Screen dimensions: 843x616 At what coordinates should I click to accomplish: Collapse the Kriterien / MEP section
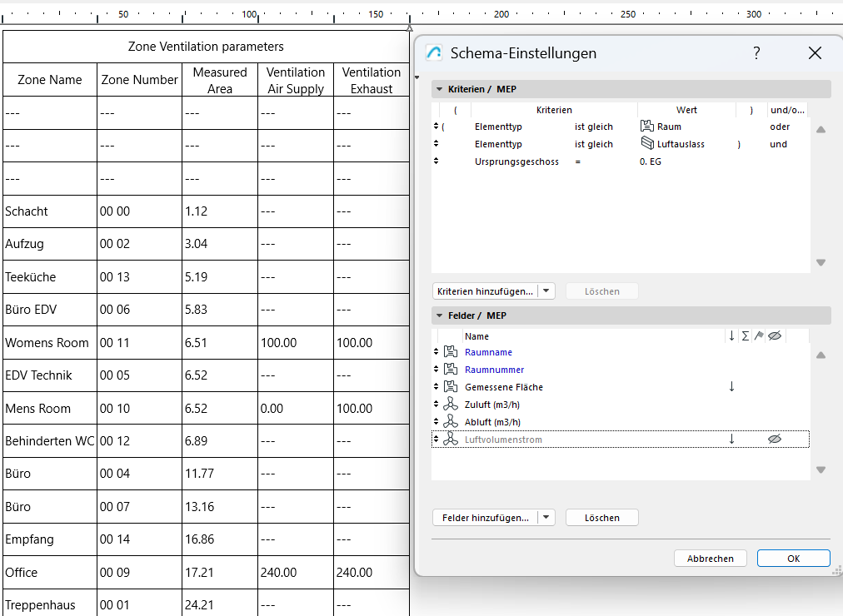(x=438, y=88)
